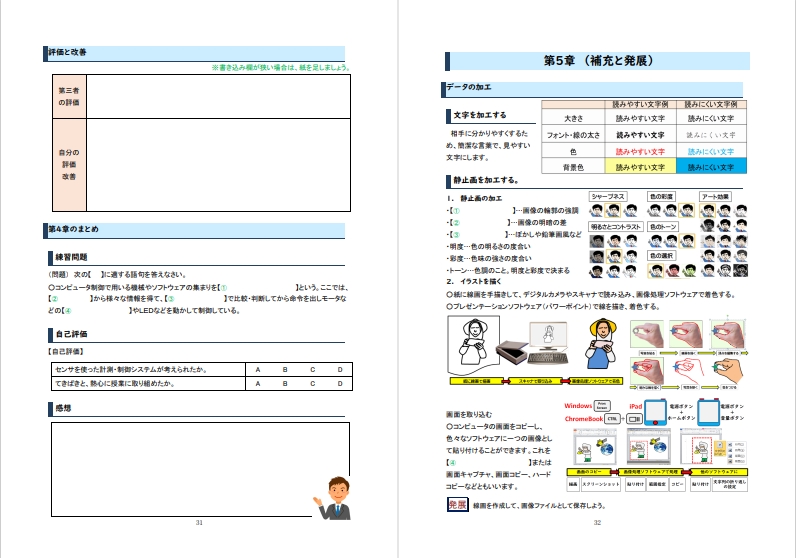Click the 画面を取り込む heading
Viewport: 796px width, 558px height.
coord(469,414)
